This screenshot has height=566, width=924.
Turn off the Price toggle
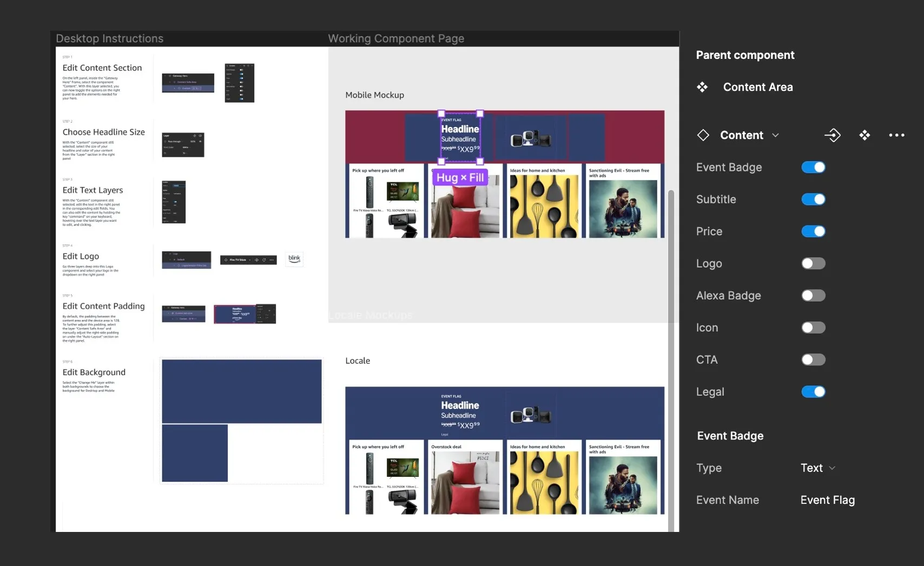coord(813,231)
